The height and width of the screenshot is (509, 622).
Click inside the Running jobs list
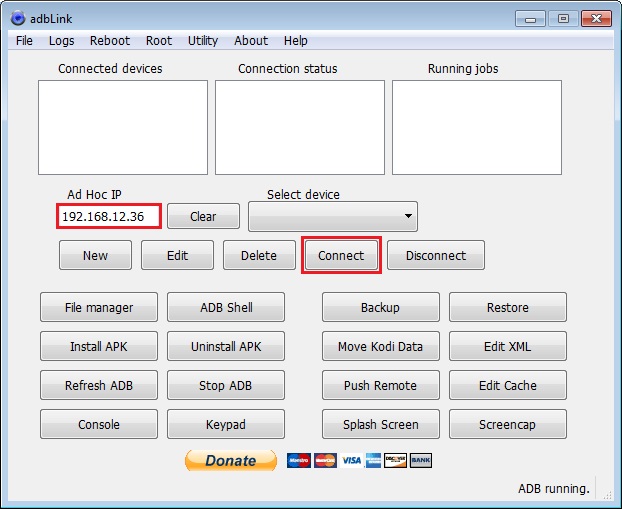click(477, 127)
